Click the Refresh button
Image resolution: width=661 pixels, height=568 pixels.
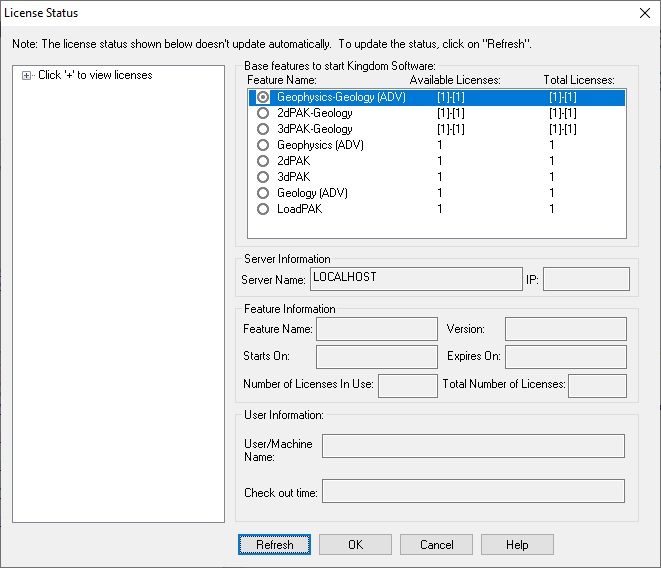pos(274,544)
